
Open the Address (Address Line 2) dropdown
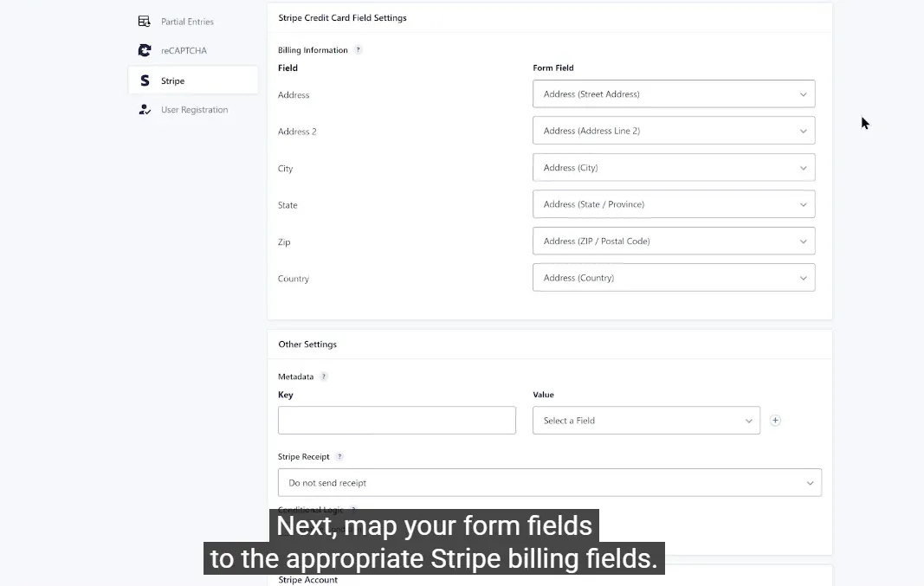point(673,131)
